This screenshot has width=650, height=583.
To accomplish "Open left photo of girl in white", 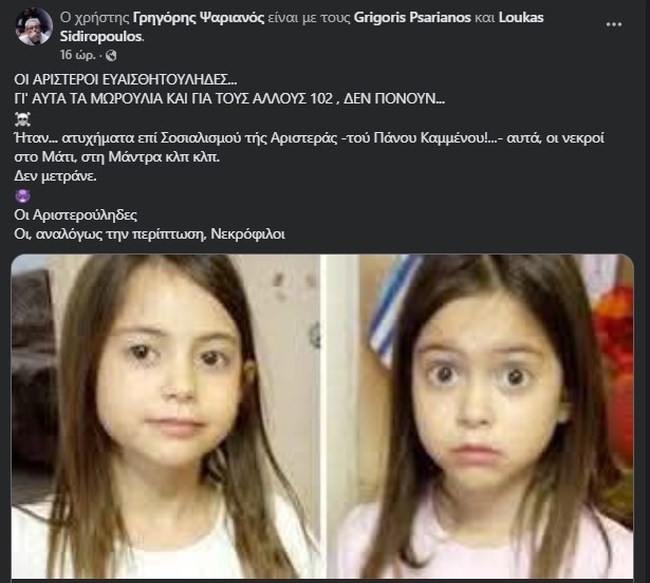I will [166, 416].
